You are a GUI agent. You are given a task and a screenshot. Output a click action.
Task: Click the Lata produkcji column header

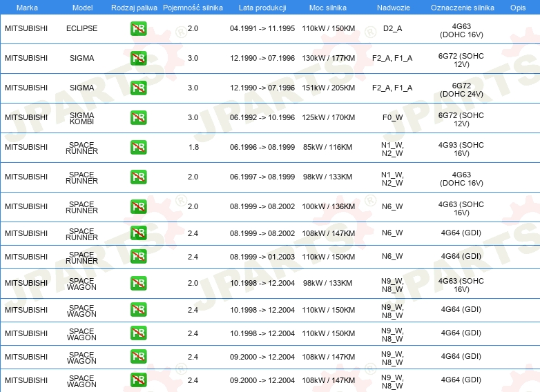click(x=262, y=7)
